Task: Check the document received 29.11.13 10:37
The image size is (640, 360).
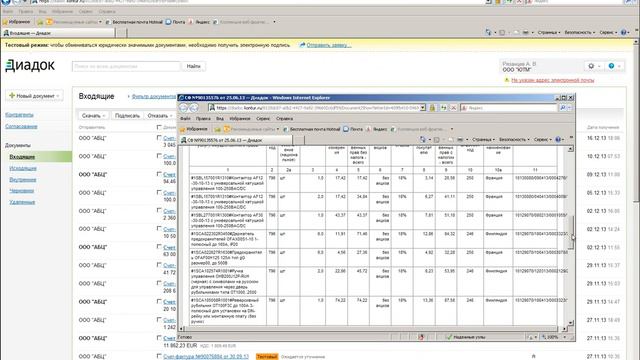Action: click(x=159, y=264)
